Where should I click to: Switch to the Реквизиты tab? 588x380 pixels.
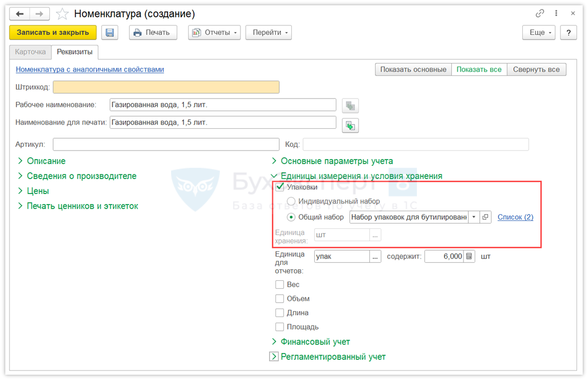(x=75, y=52)
